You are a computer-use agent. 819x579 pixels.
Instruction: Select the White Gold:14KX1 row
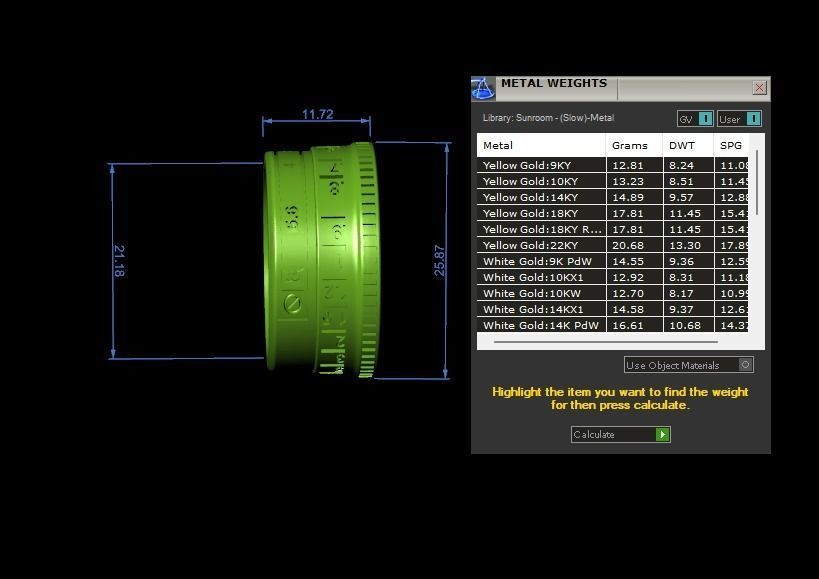[x=612, y=309]
